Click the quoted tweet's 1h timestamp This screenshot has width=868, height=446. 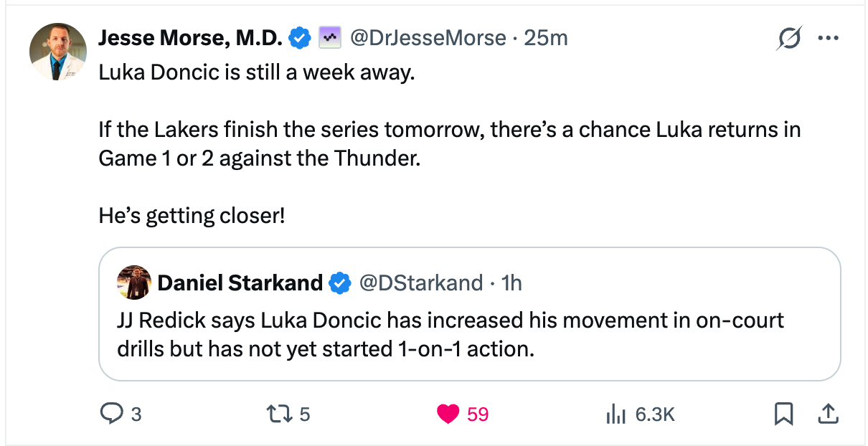[x=512, y=283]
